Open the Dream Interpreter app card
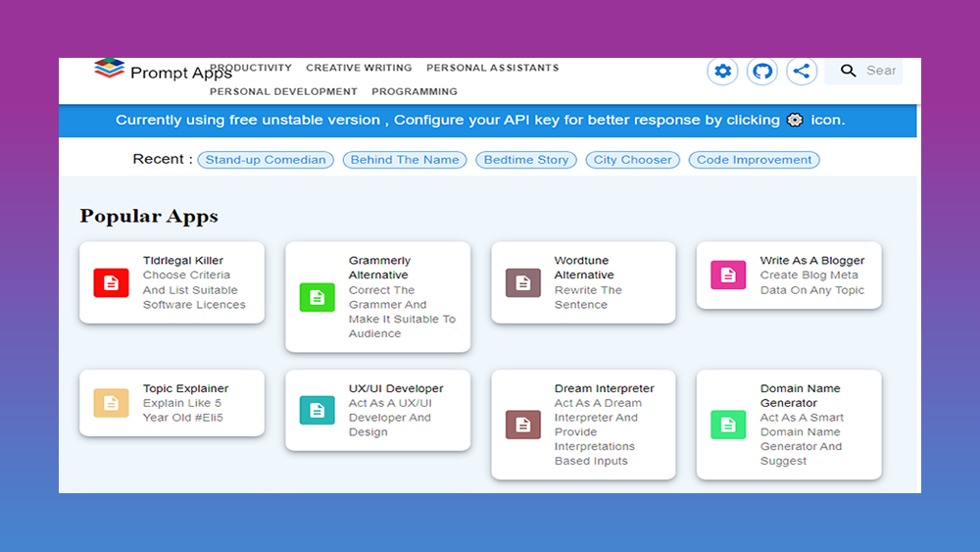980x552 pixels. click(x=583, y=425)
